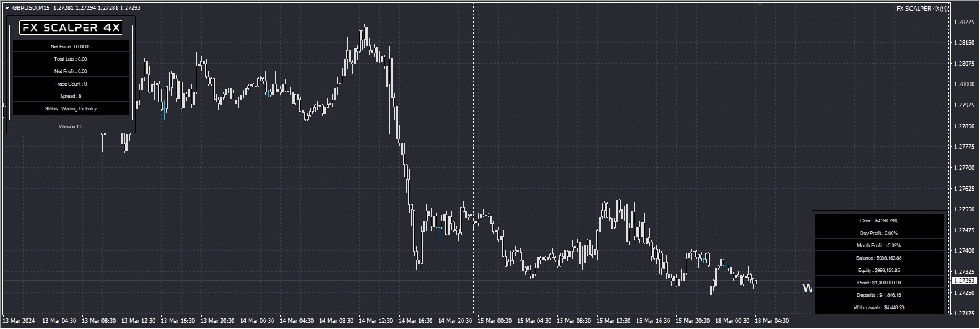Click the Status : Waiting for Entry row

(x=71, y=108)
